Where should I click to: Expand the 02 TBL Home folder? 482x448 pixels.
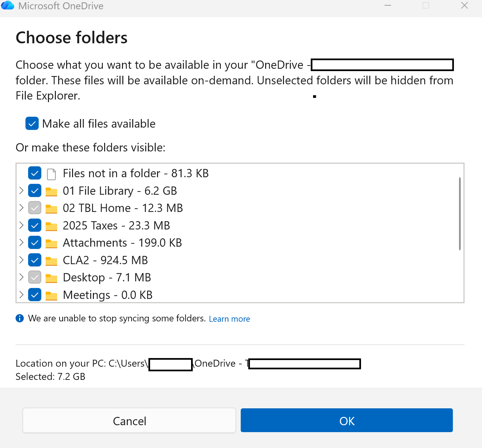pyautogui.click(x=21, y=208)
